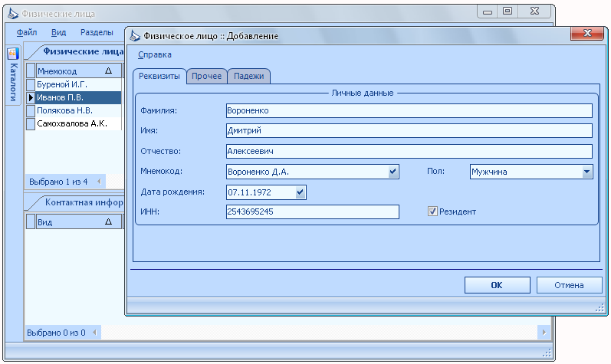
Task: Open the Дата рождения calendar dropdown
Action: pyautogui.click(x=300, y=192)
